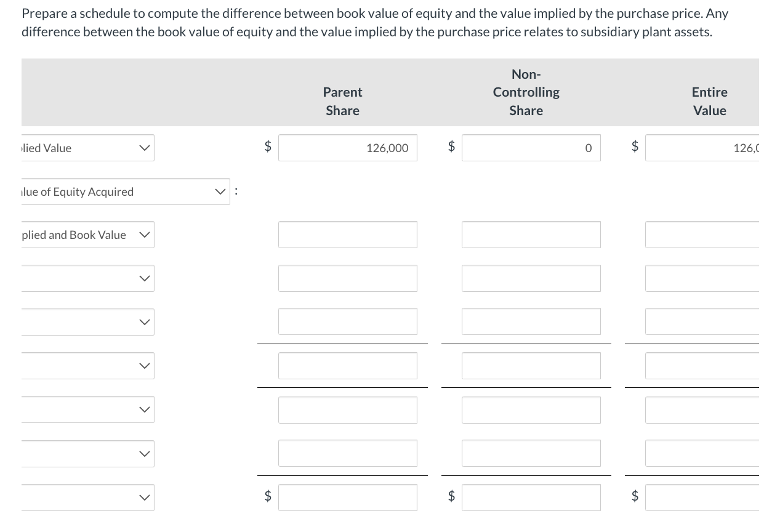Viewport: 772px width, 532px height.
Task: Click the Parent Share amount showing 126,000
Action: coord(348,148)
